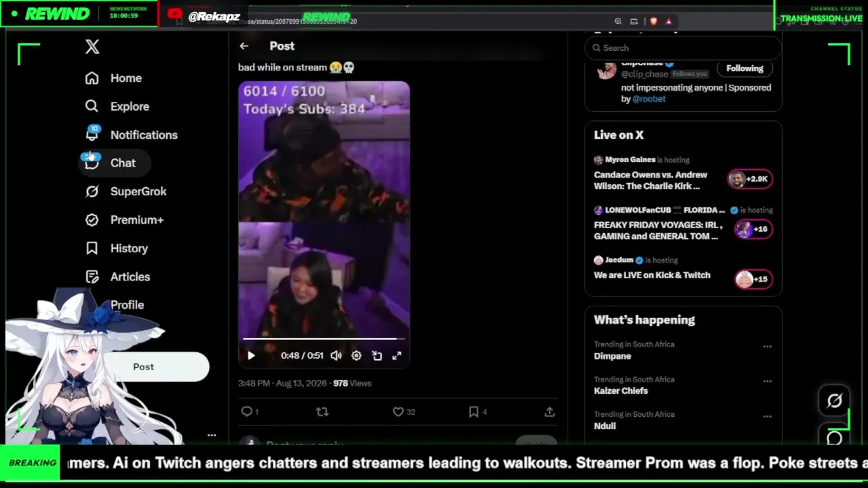
Task: Open the @roobet mention link
Action: tap(649, 98)
